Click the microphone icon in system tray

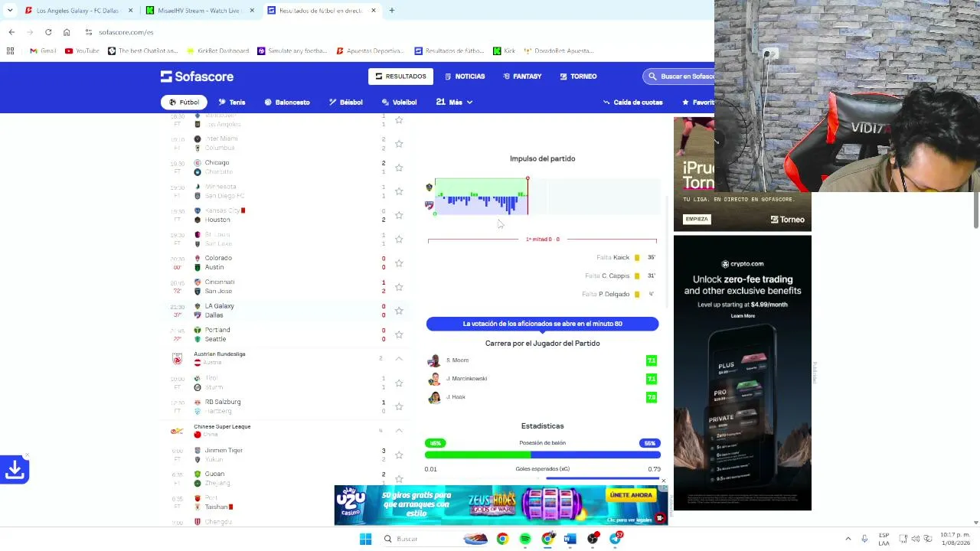point(864,539)
